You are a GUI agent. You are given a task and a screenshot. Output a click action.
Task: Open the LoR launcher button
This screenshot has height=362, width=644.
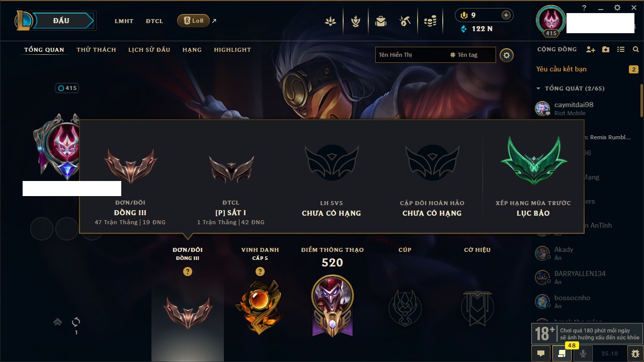pos(193,21)
